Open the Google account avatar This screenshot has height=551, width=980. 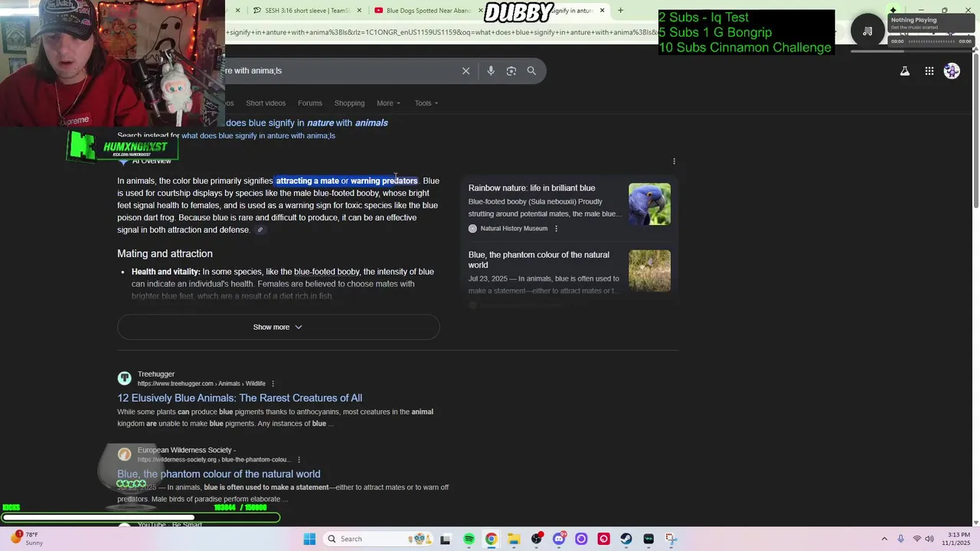click(x=952, y=71)
